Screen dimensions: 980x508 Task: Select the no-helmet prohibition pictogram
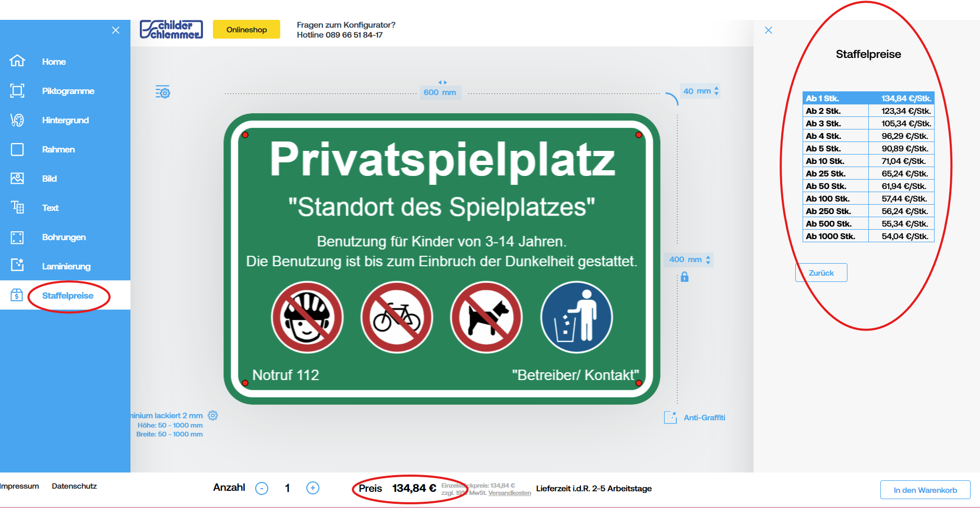tap(307, 317)
